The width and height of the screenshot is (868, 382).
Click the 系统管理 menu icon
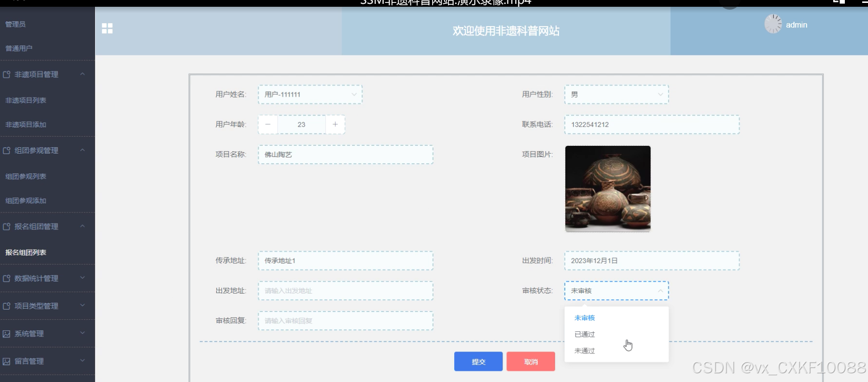[7, 334]
